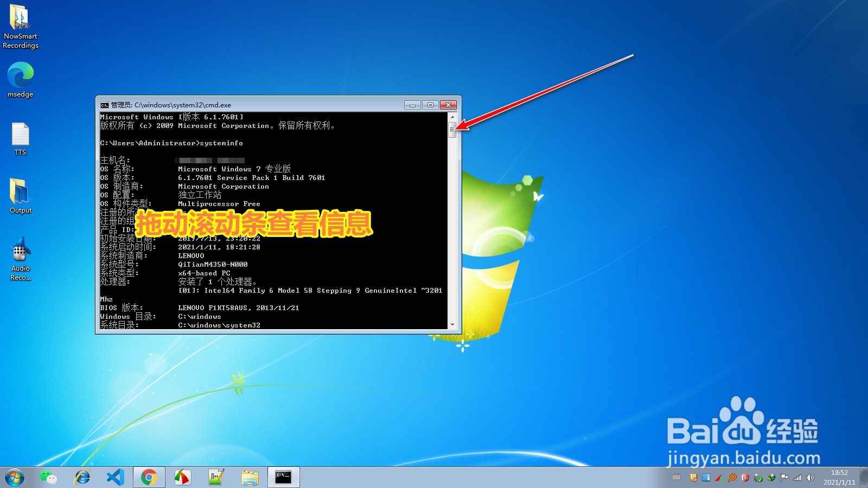Open Action Center flag icon
Image resolution: width=868 pixels, height=488 pixels.
784,477
